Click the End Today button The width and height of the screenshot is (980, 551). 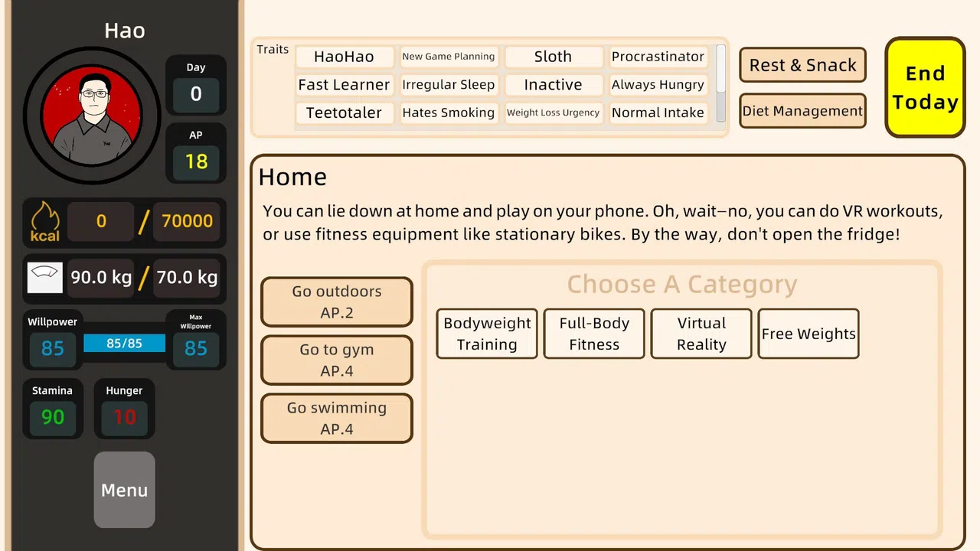click(925, 87)
